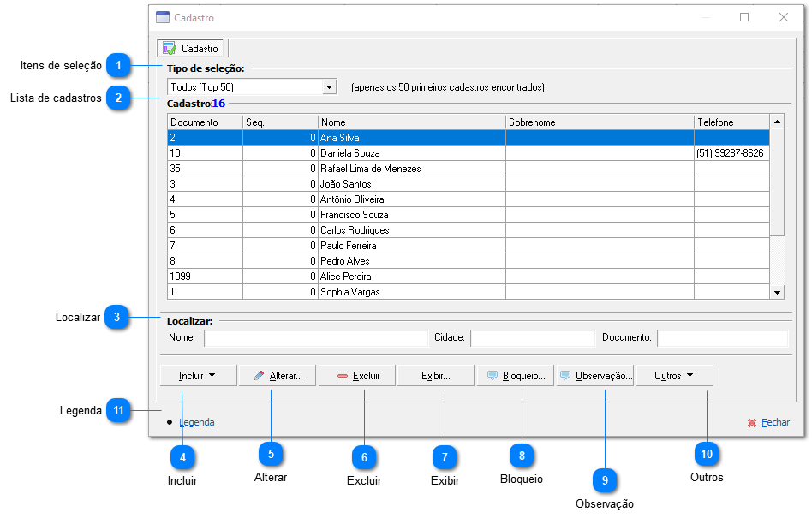
Task: Click the Seq. column header
Action: coord(280,122)
